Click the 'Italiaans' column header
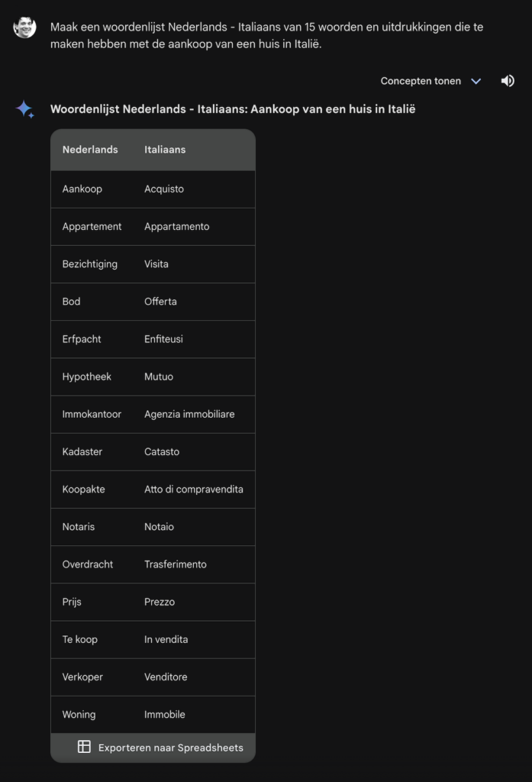 (x=165, y=150)
